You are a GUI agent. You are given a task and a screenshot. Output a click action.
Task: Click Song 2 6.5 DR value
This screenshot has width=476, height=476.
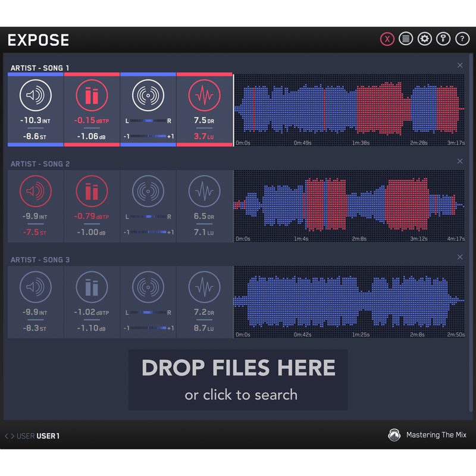click(x=204, y=217)
